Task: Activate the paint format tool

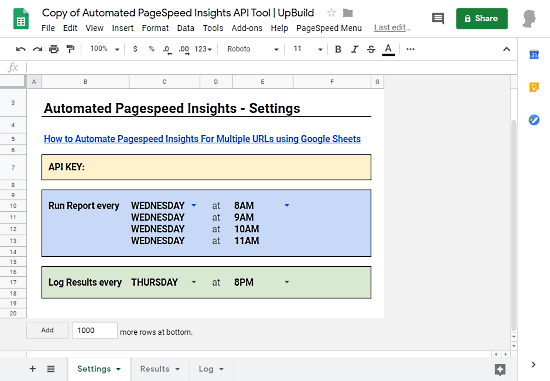Action: pyautogui.click(x=71, y=49)
